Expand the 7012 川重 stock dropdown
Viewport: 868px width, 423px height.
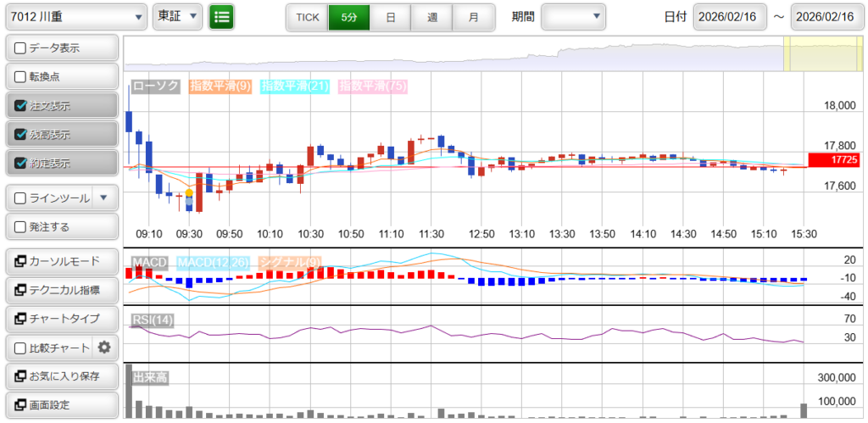75,17
